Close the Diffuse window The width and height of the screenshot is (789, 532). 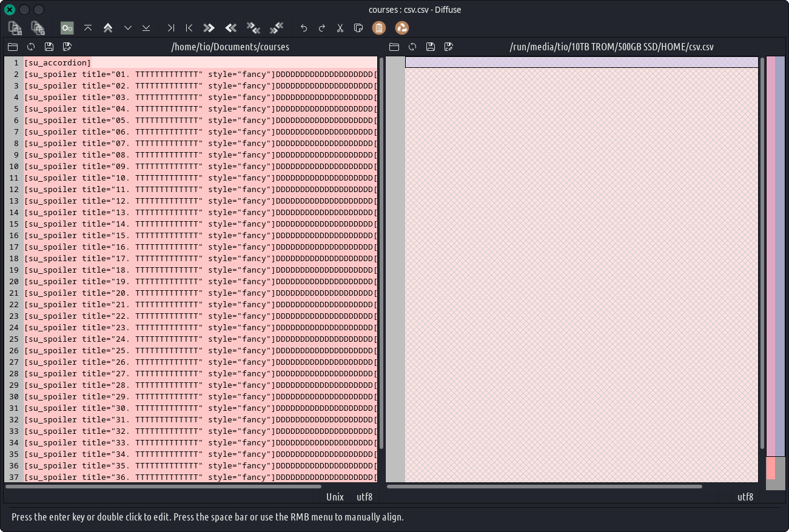tap(10, 10)
